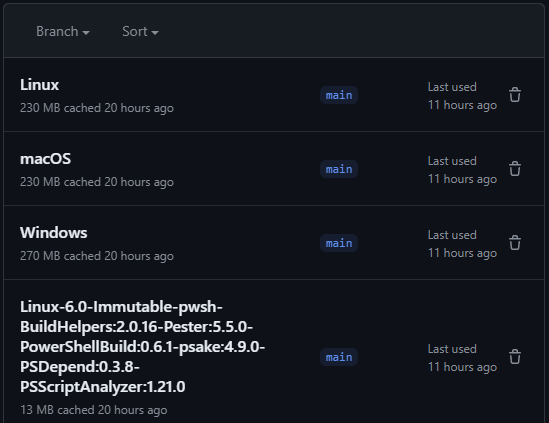Select the Windows cache name

(x=54, y=233)
